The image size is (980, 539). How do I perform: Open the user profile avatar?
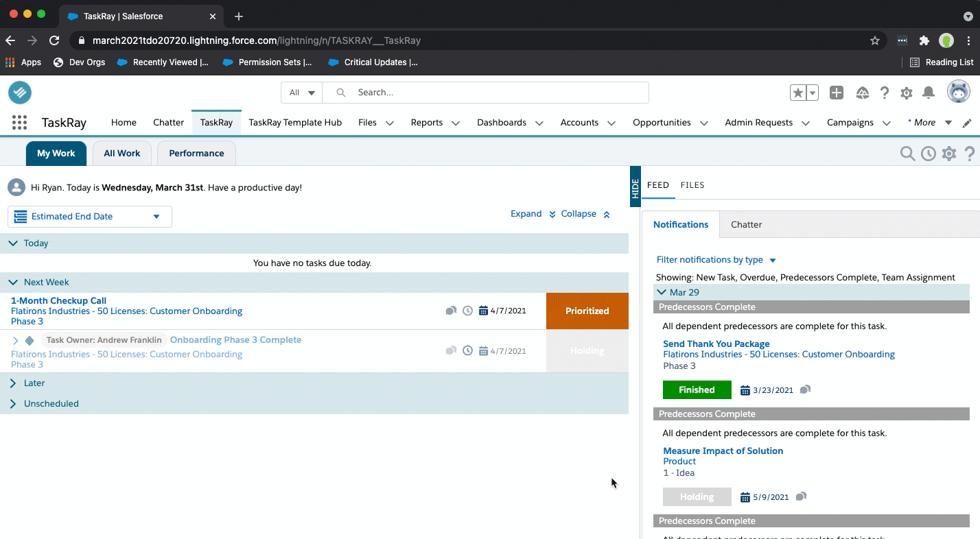pyautogui.click(x=958, y=92)
